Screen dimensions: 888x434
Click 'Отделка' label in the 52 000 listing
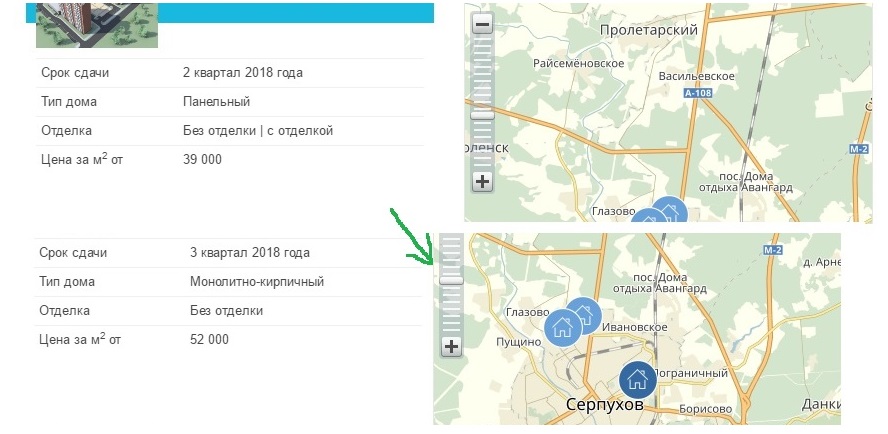tap(64, 311)
